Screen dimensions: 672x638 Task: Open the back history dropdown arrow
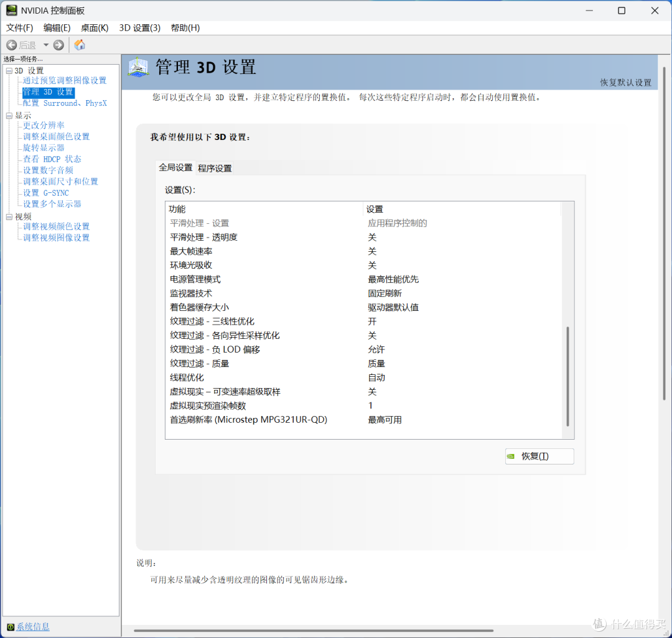(46, 45)
